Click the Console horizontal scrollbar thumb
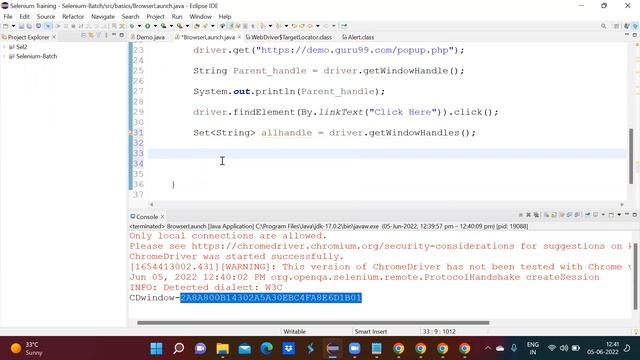Viewport: 640px width, 360px height. (x=313, y=322)
